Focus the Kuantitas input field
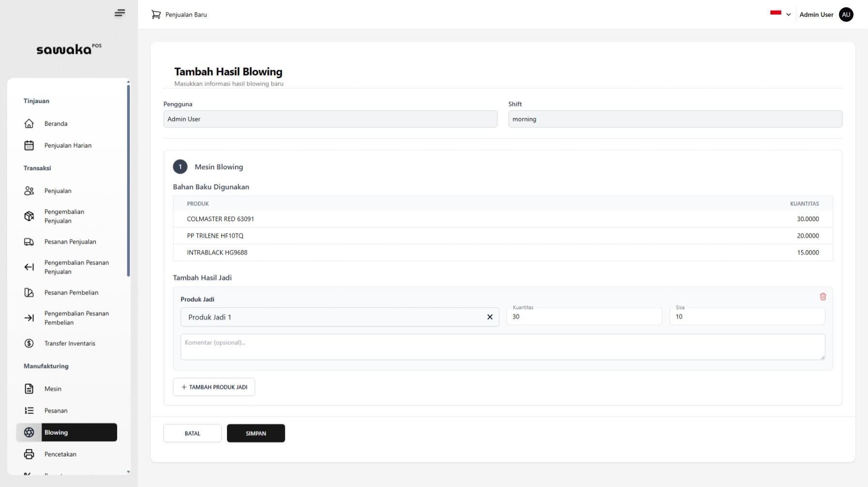 click(584, 317)
